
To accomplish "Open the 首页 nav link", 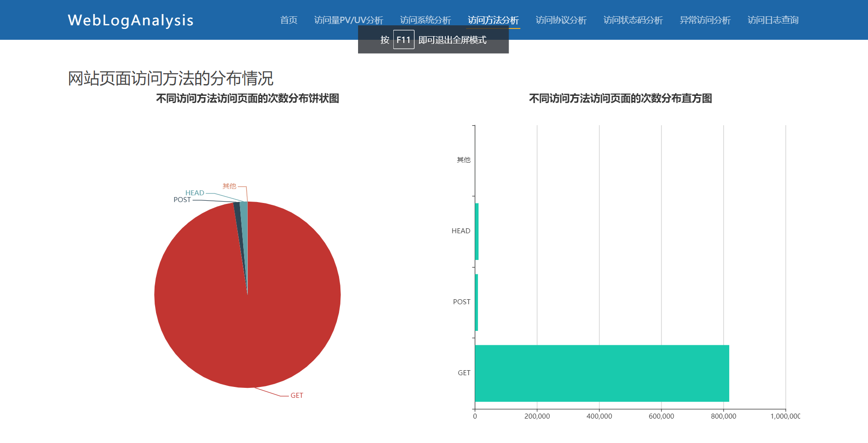I will click(288, 20).
